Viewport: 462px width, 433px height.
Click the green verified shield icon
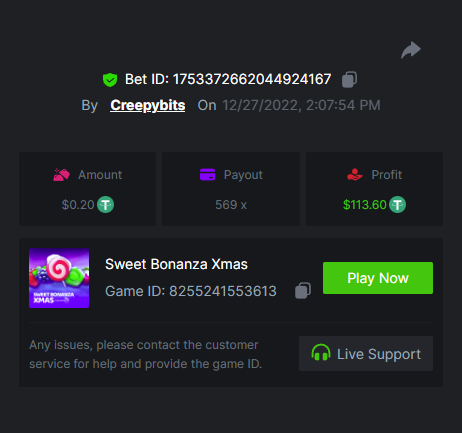[110, 80]
